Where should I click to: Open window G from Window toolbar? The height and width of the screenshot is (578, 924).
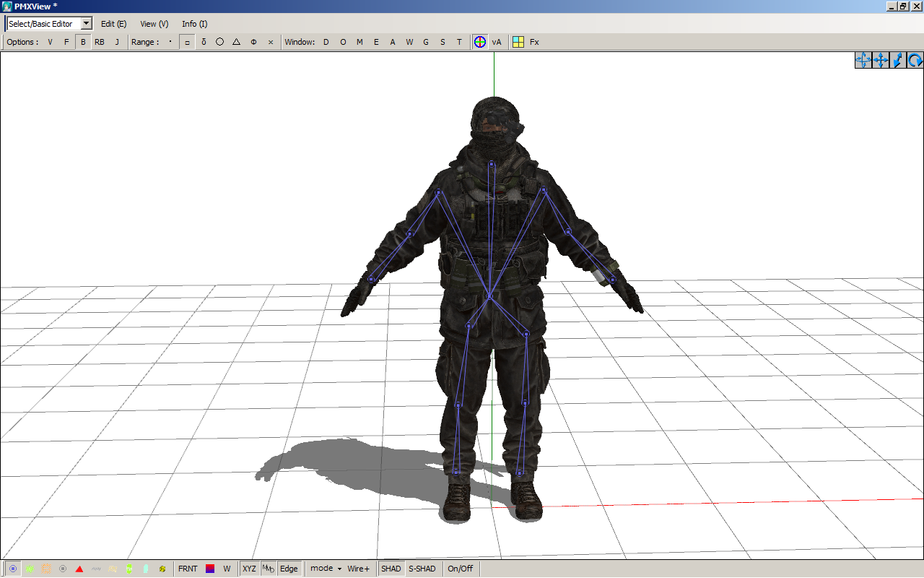click(426, 42)
